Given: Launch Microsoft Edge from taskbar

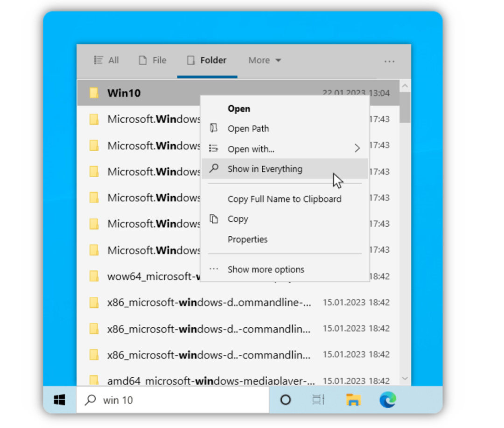Looking at the screenshot, I should tap(388, 400).
